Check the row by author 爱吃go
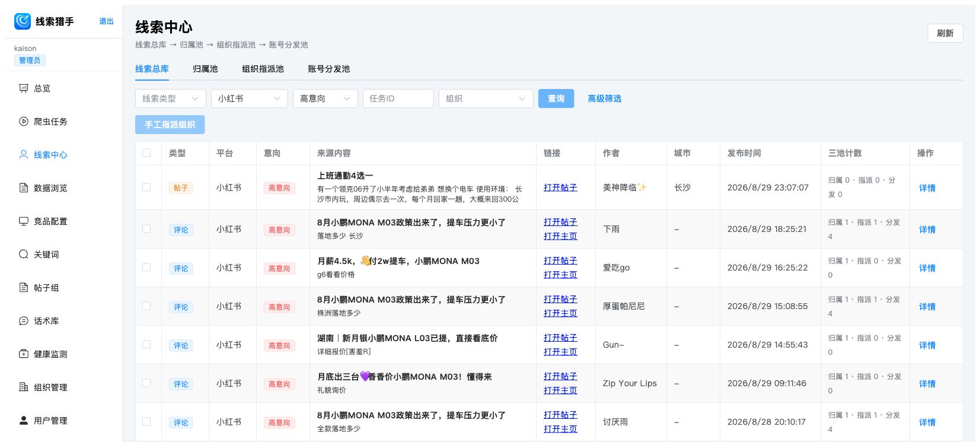The width and height of the screenshot is (980, 442). click(146, 268)
